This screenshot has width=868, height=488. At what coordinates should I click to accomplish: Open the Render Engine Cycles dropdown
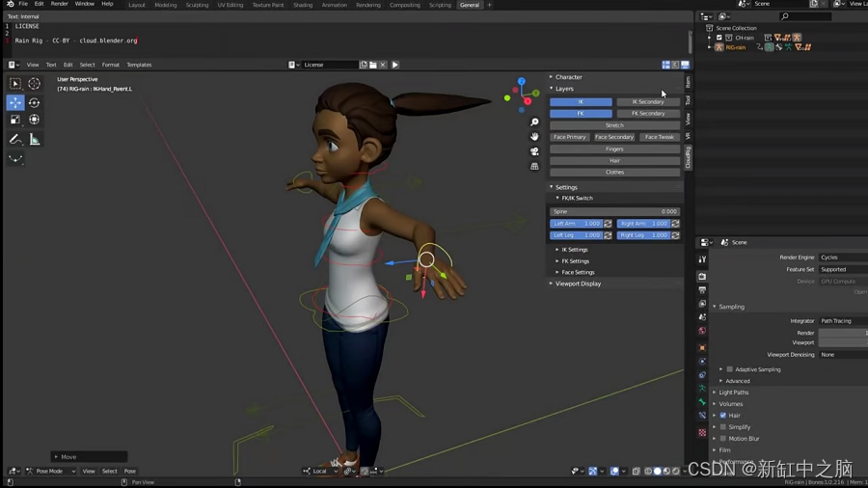843,258
